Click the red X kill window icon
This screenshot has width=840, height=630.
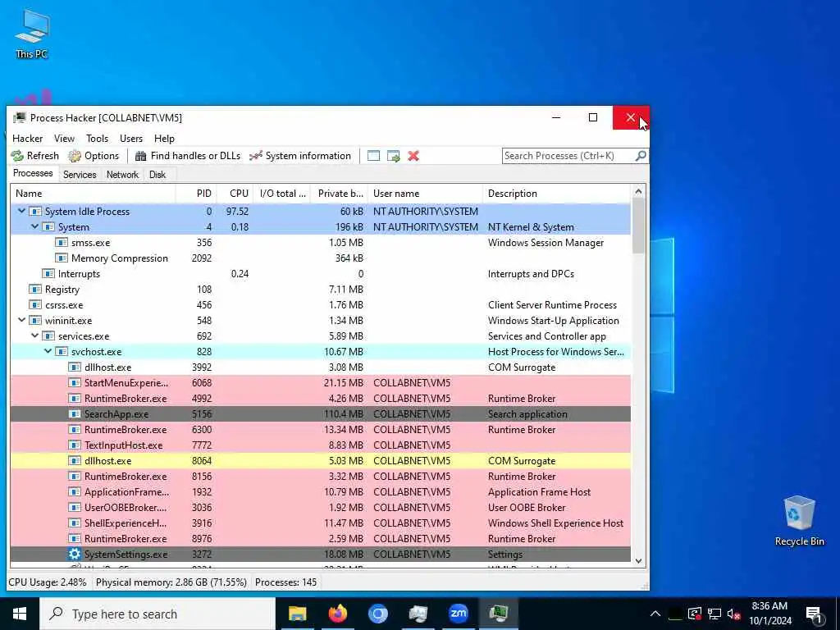413,156
